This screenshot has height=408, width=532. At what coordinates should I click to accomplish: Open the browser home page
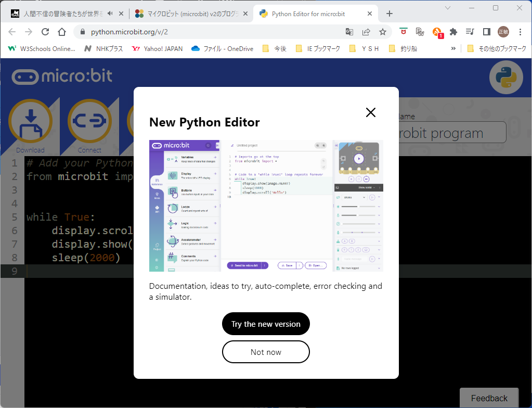click(62, 32)
